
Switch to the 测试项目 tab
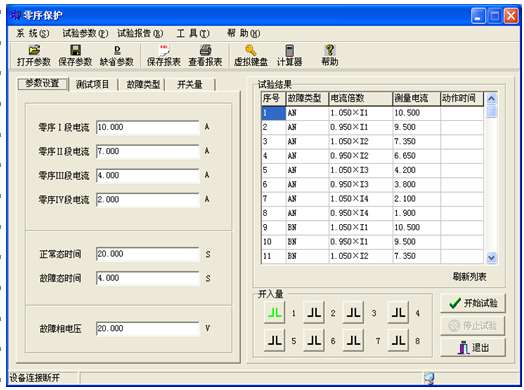pyautogui.click(x=93, y=85)
